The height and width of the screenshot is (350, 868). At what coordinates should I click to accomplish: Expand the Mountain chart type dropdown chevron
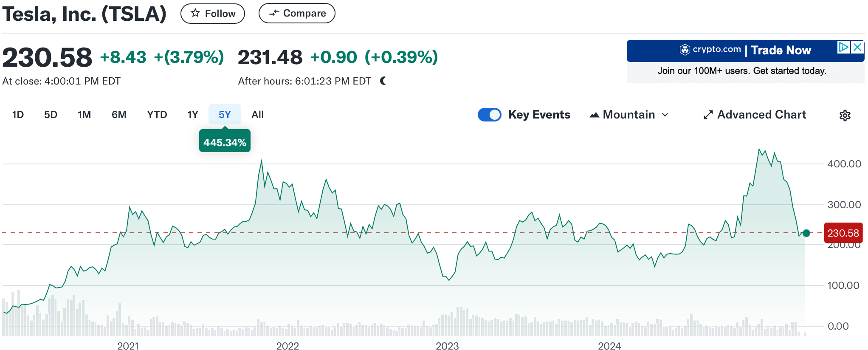point(665,115)
